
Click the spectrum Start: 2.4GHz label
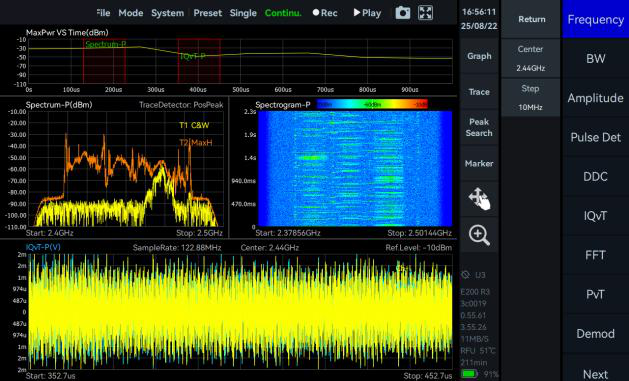pyautogui.click(x=49, y=233)
